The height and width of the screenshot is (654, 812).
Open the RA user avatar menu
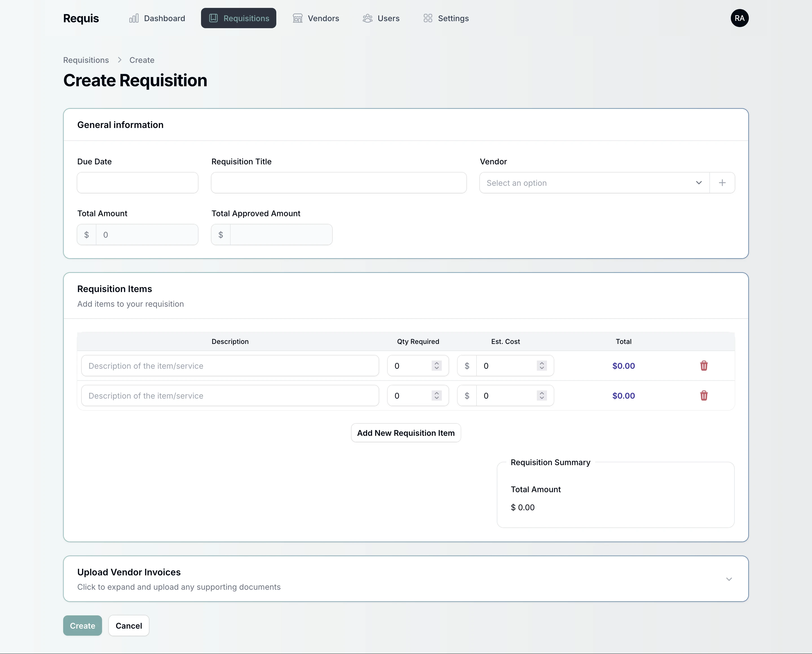739,18
